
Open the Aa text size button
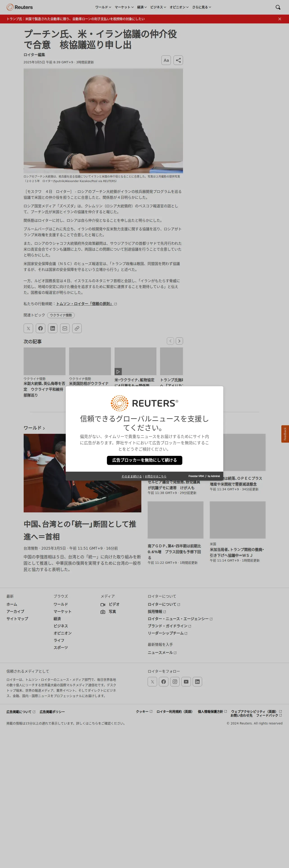point(166,60)
